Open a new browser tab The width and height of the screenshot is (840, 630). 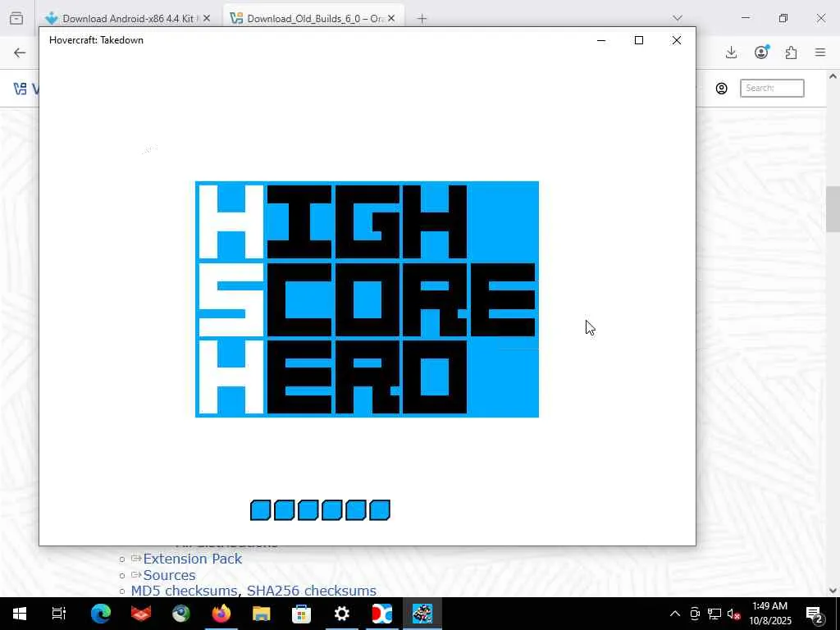422,19
